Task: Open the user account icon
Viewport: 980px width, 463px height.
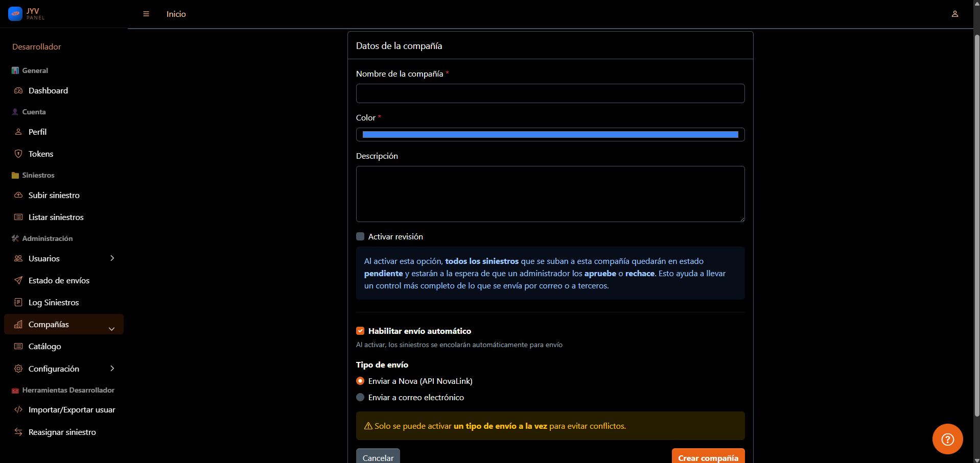Action: [x=954, y=14]
